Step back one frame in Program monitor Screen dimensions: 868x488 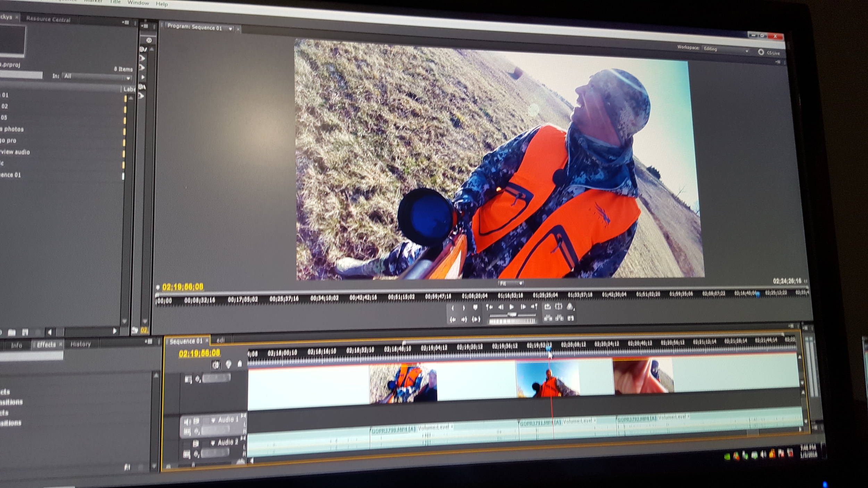[x=500, y=307]
